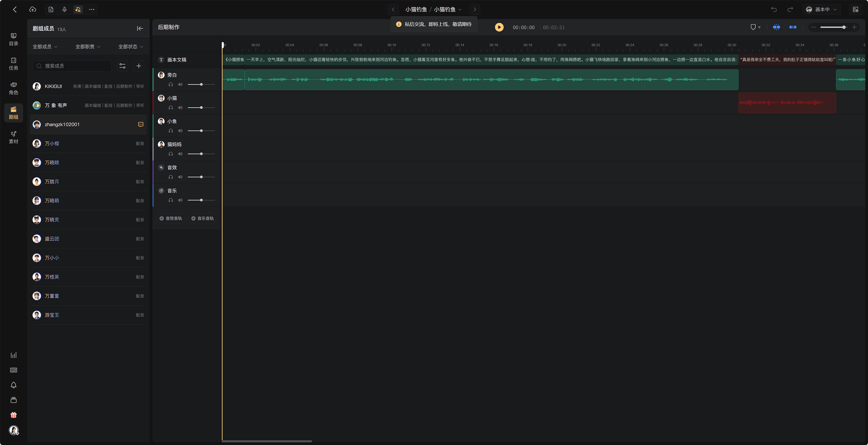Viewport: 868px width, 445px height.
Task: Switch to the 角色 sidebar tab
Action: [14, 88]
